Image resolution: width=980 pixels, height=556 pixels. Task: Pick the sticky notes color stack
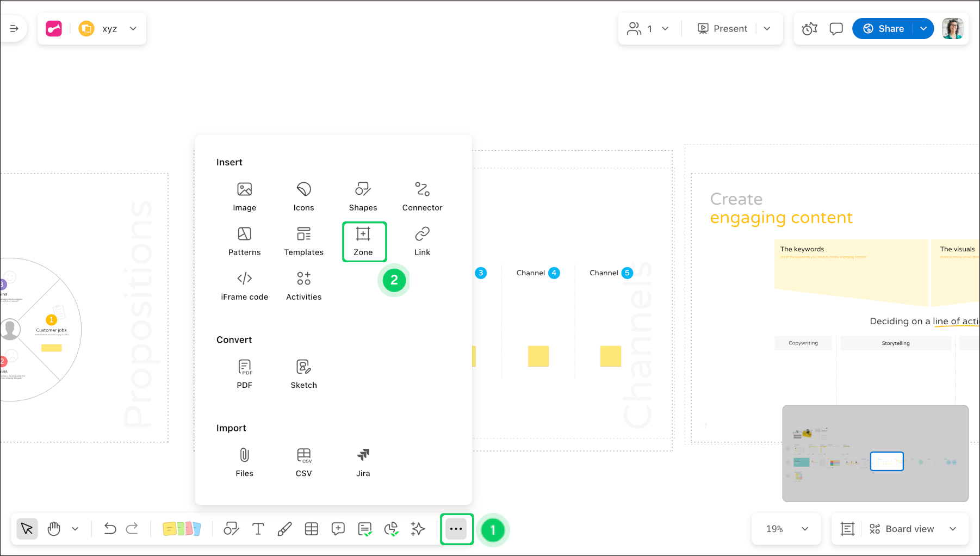182,529
